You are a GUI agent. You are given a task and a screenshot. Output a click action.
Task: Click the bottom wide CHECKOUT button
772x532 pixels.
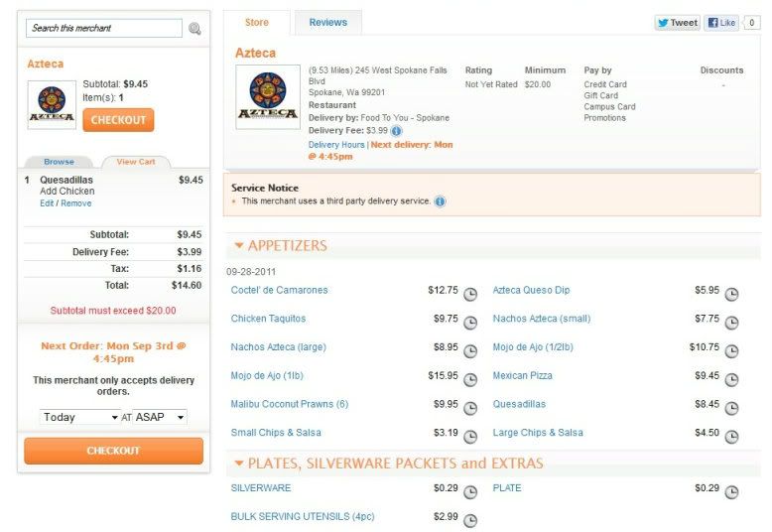tap(114, 451)
